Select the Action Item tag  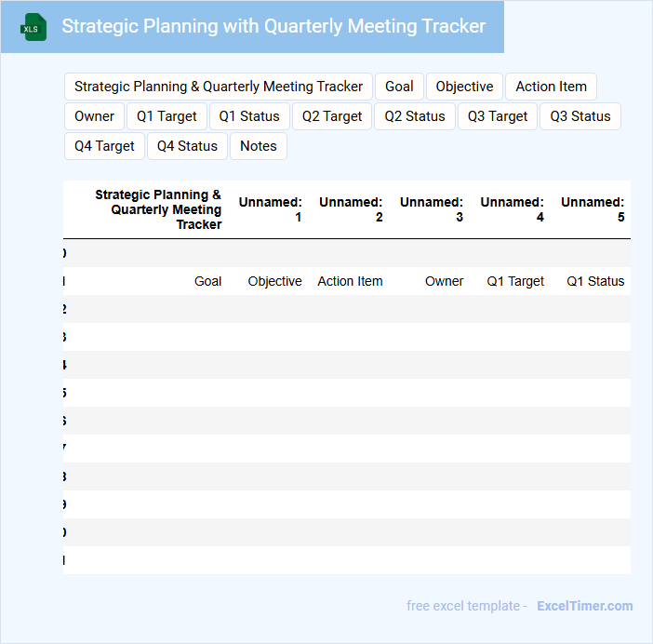tap(551, 87)
